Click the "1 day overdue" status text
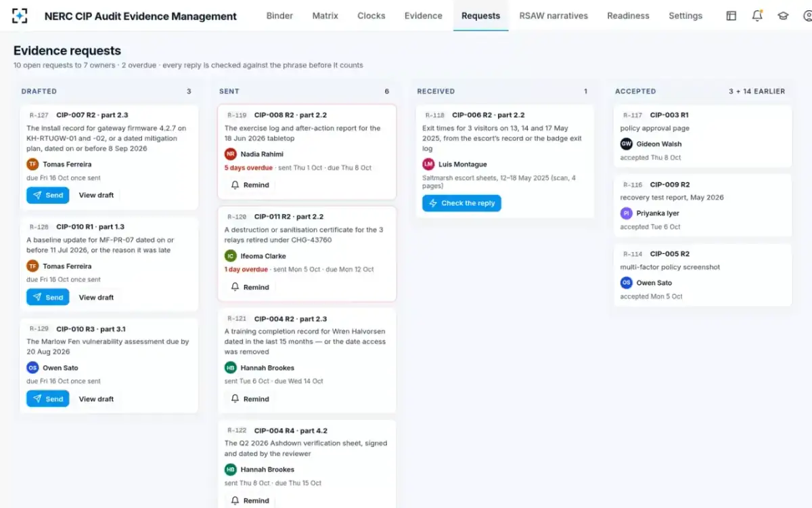Viewport: 812px width, 508px height. click(246, 270)
